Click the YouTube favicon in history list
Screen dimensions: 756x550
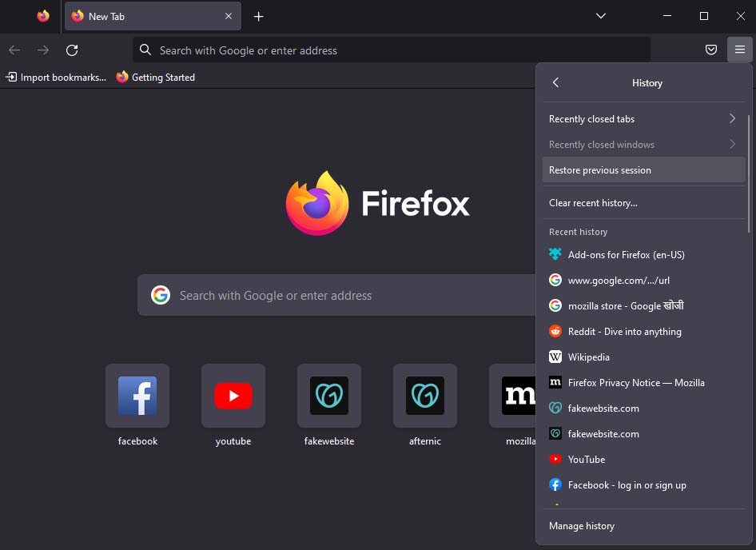coord(555,459)
